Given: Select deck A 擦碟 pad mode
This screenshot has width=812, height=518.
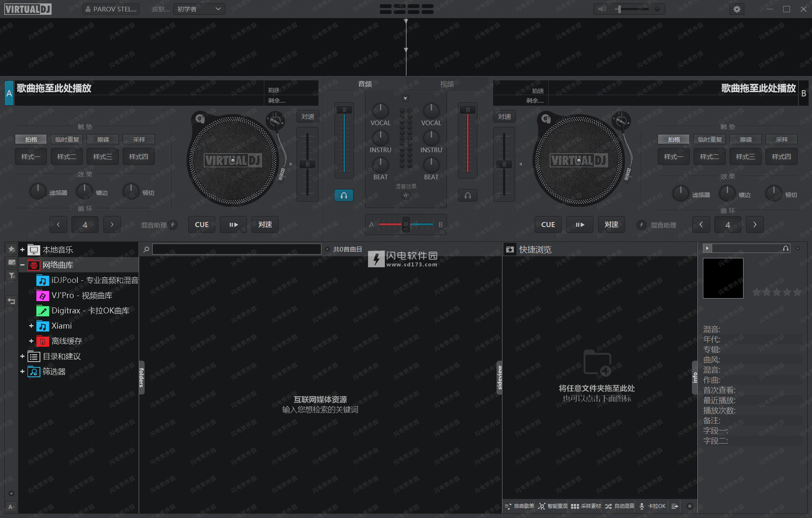Looking at the screenshot, I should click(103, 139).
